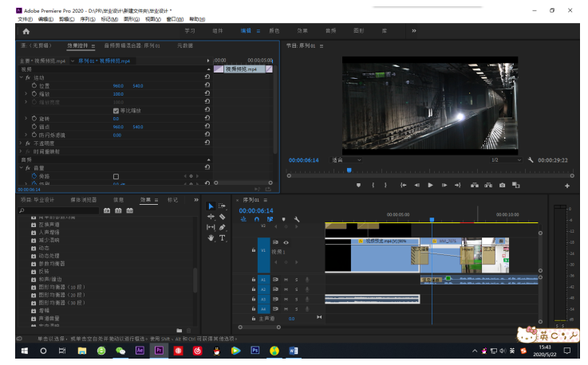This screenshot has width=588, height=365.
Task: Click the Home icon
Action: click(26, 31)
